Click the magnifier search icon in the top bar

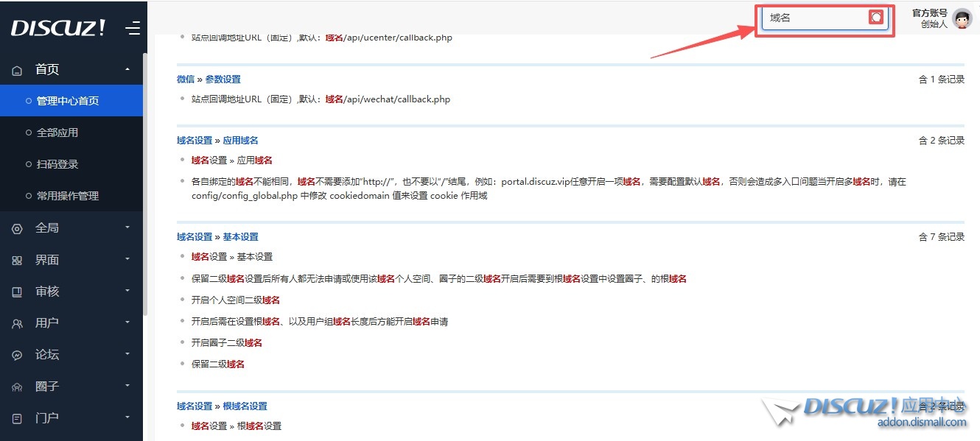point(876,16)
